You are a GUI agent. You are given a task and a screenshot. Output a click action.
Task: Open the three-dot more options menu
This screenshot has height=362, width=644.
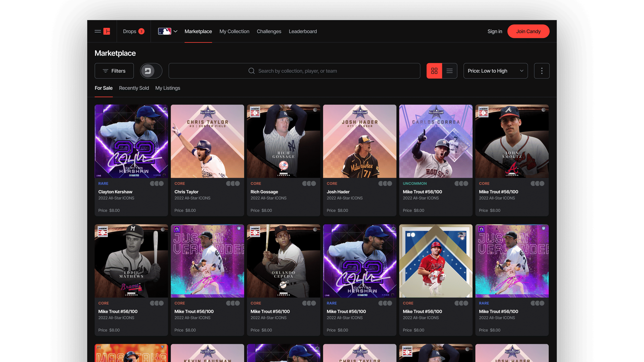tap(541, 71)
